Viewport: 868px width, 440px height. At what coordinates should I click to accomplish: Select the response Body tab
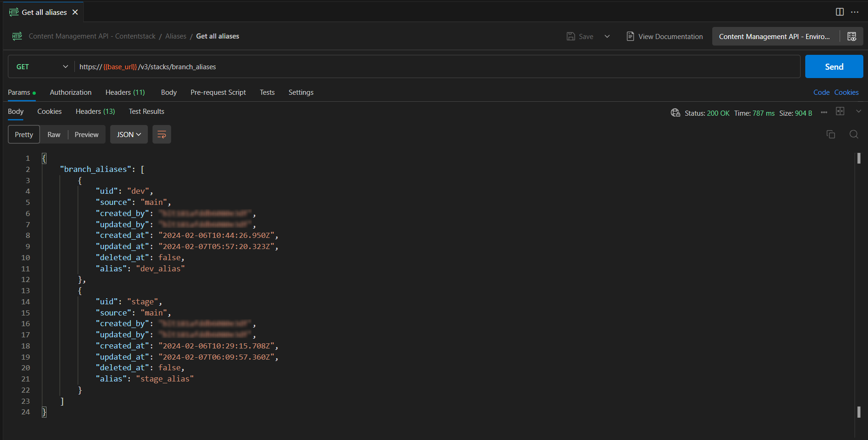16,112
